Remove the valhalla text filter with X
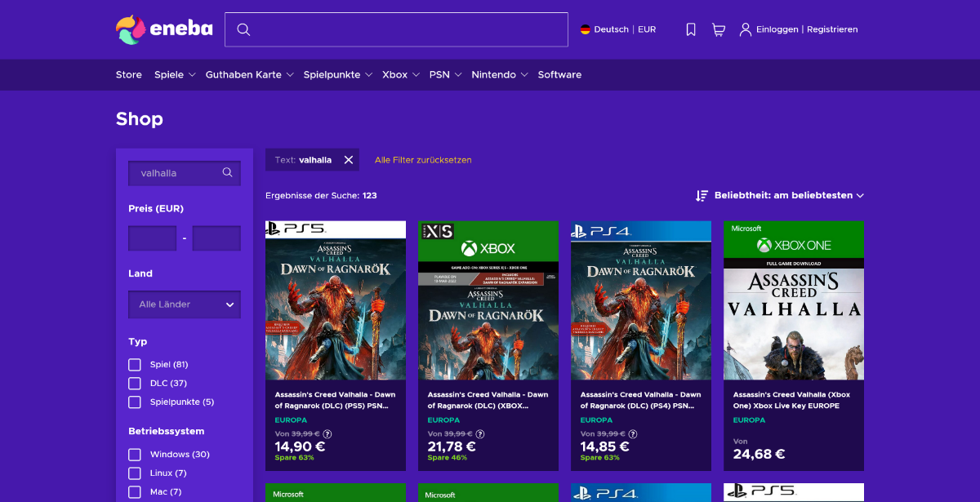This screenshot has width=980, height=502. (x=349, y=160)
